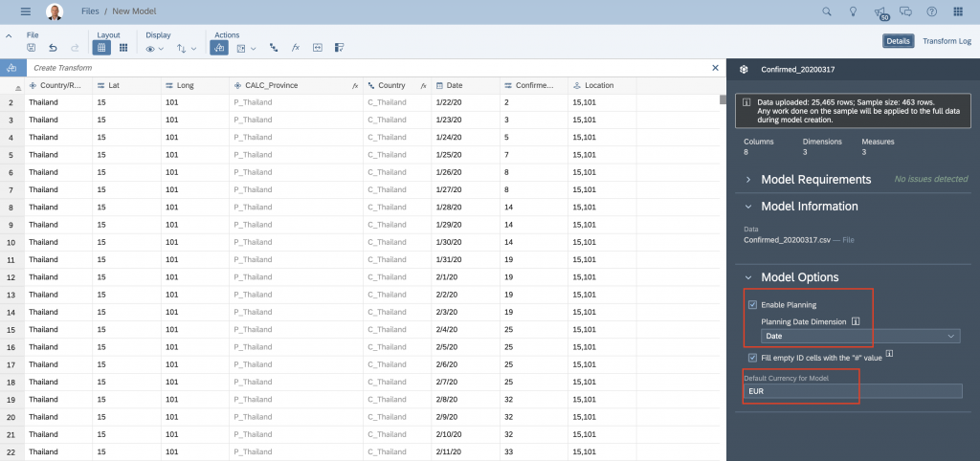Image resolution: width=980 pixels, height=461 pixels.
Task: Open the Display sort order dropdown
Action: (x=187, y=48)
